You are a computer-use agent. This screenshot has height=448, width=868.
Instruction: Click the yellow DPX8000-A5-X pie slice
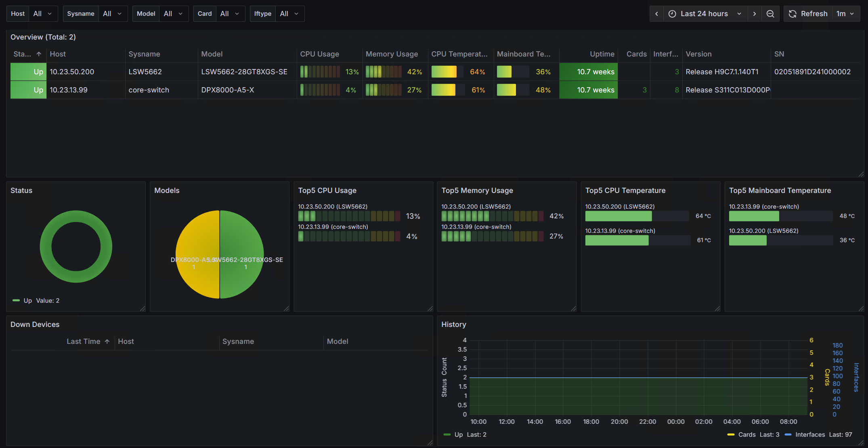(x=198, y=242)
